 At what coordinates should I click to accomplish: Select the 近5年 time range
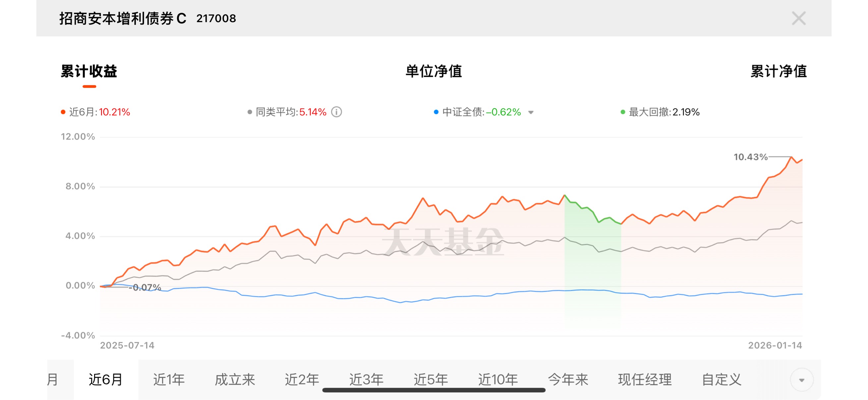coord(431,380)
